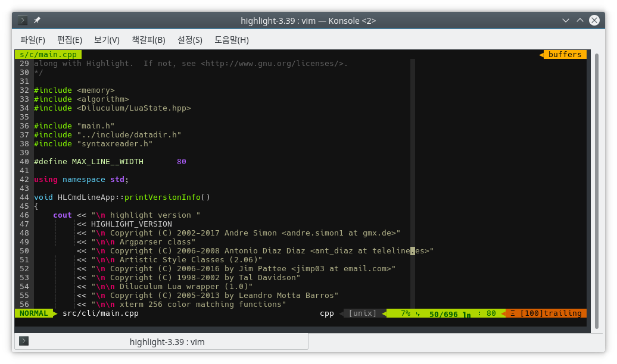Click the [unix] file format indicator
This screenshot has width=617, height=364.
[363, 313]
